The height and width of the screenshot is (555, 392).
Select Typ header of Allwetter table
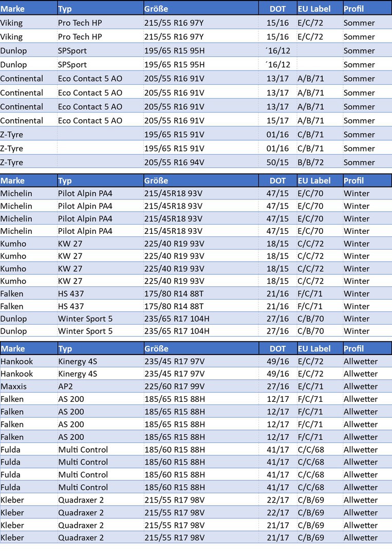[x=65, y=349]
